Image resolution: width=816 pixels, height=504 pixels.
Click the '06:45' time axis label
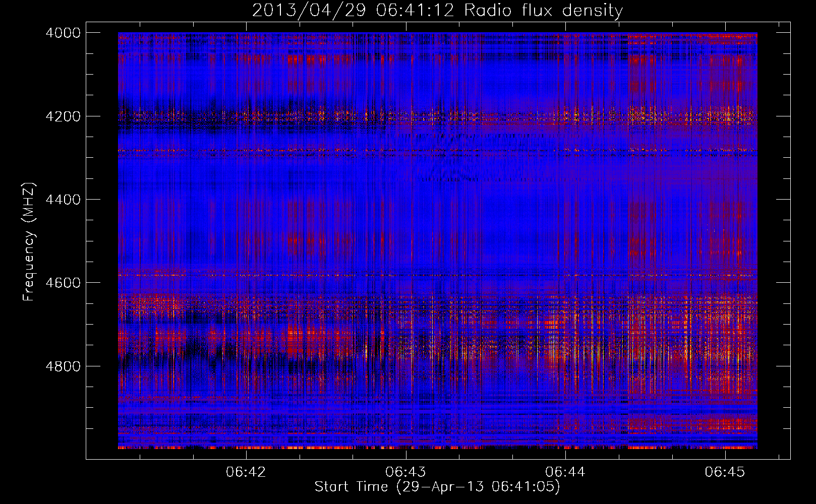tap(725, 472)
